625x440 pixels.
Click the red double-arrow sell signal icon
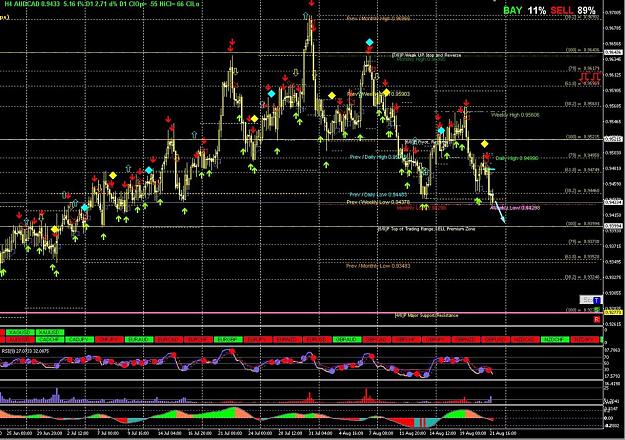(590, 76)
